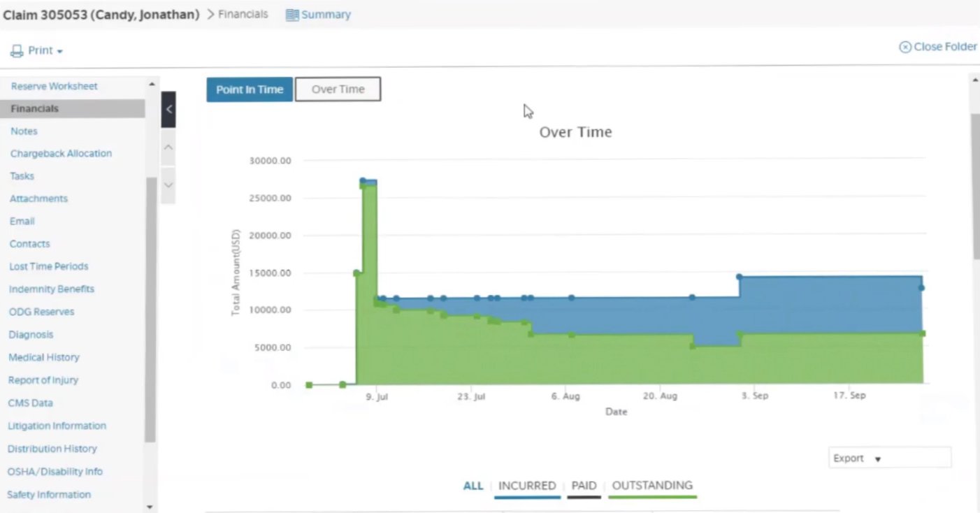Collapse sidebar with left chevron button
Screen dimensions: 980x513
(x=168, y=109)
